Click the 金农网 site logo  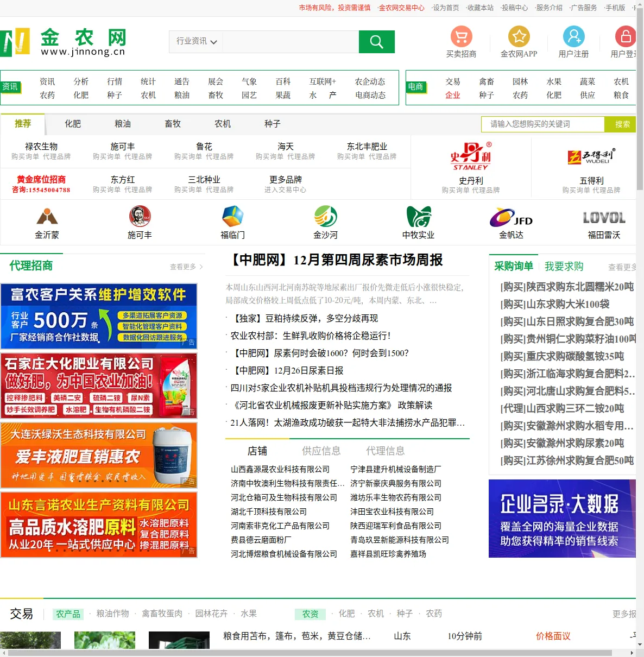[64, 42]
